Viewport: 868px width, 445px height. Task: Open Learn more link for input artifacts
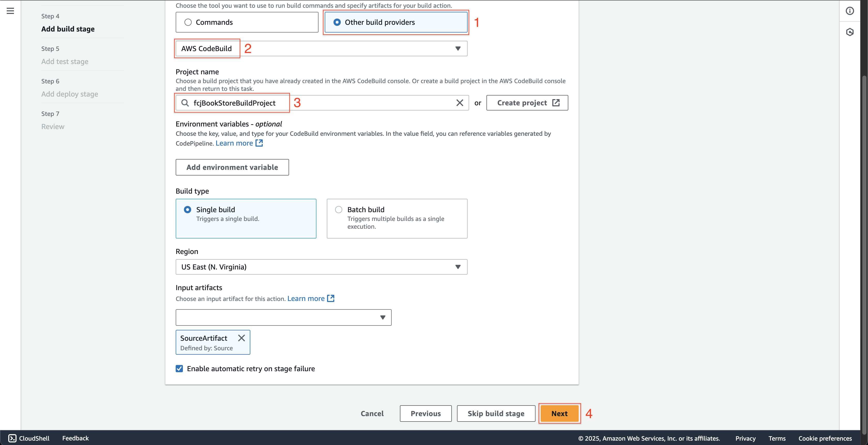click(x=306, y=298)
